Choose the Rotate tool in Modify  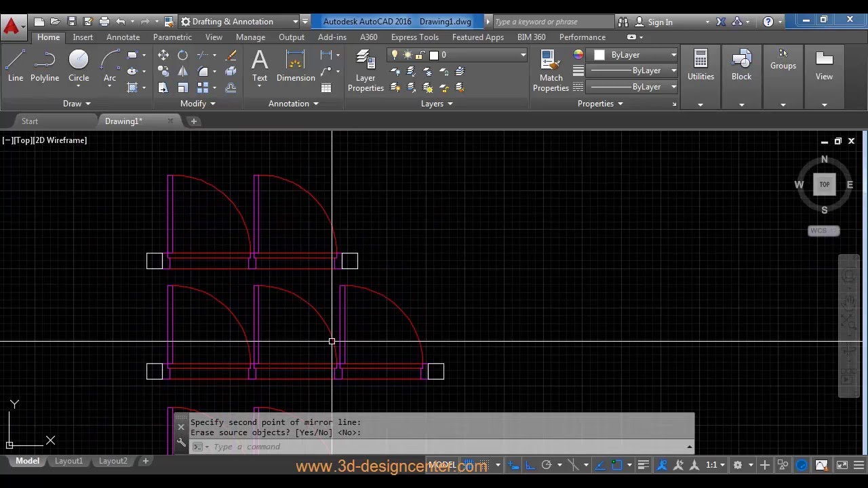coord(183,55)
